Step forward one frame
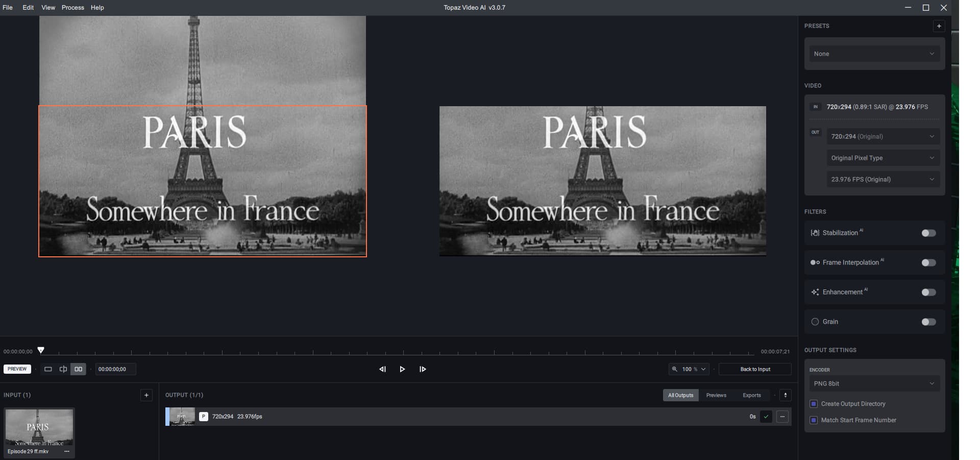 [423, 369]
